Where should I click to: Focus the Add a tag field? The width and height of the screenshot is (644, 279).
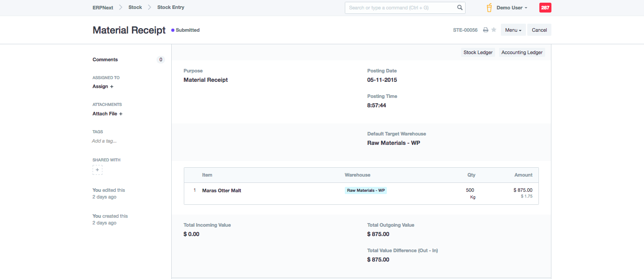(104, 141)
